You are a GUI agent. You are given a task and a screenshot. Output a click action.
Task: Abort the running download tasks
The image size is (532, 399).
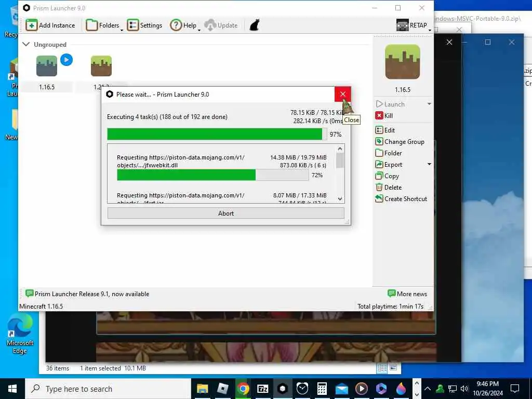225,213
